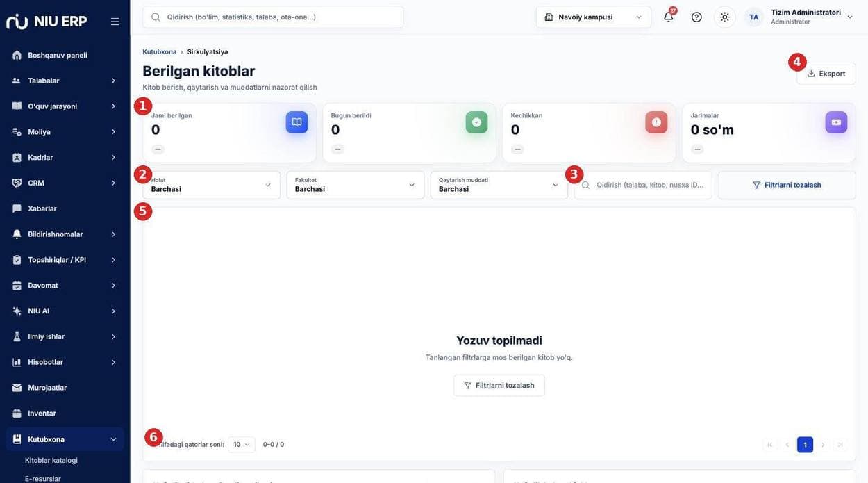Expand the Talabalar sidebar section
Image resolution: width=868 pixels, height=483 pixels.
click(65, 81)
